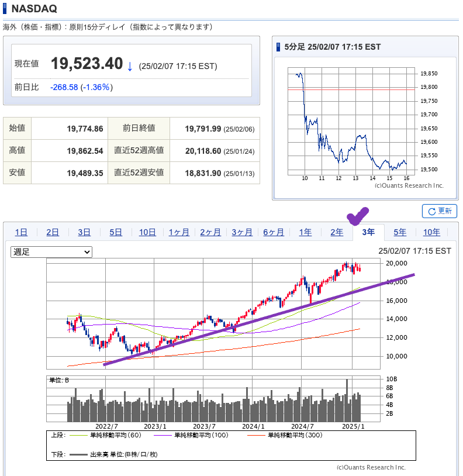Click the 直近52週高値 label cell
The image size is (463, 476).
(139, 150)
